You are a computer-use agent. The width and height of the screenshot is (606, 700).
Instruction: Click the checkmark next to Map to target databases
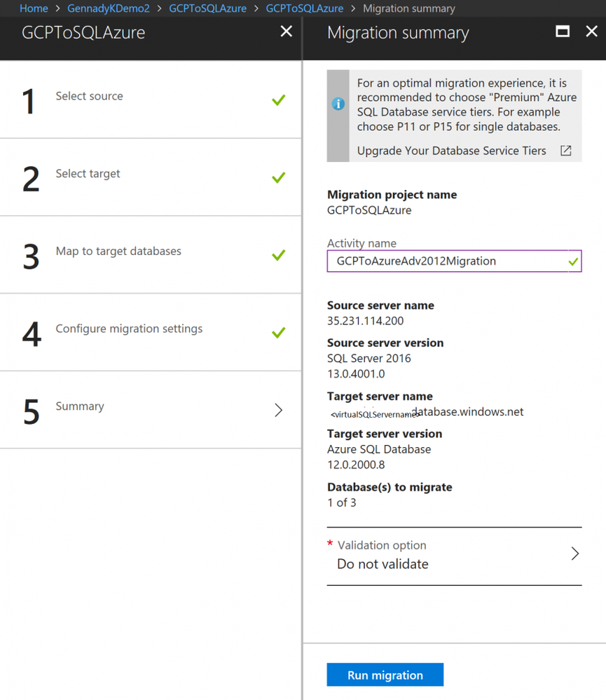tap(278, 255)
